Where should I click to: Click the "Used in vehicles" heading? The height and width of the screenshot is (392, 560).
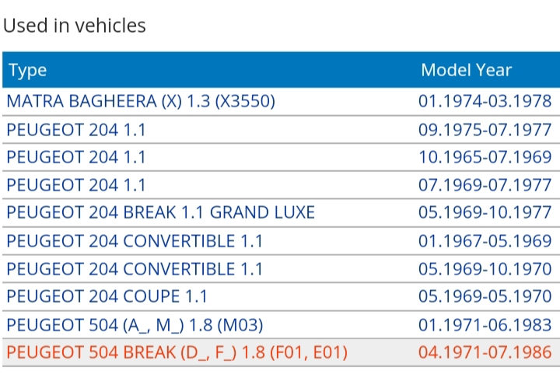pyautogui.click(x=75, y=25)
